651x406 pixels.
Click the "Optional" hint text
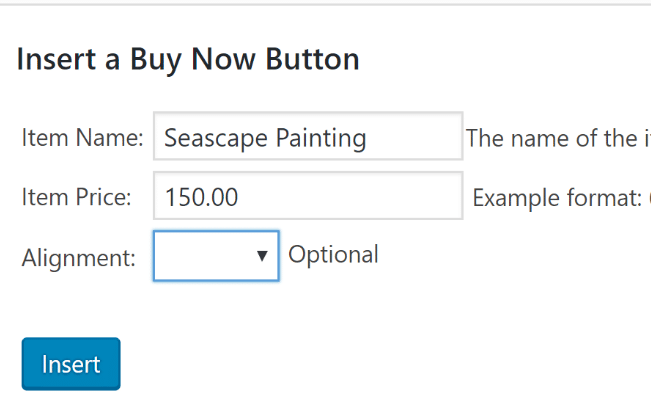tap(333, 254)
